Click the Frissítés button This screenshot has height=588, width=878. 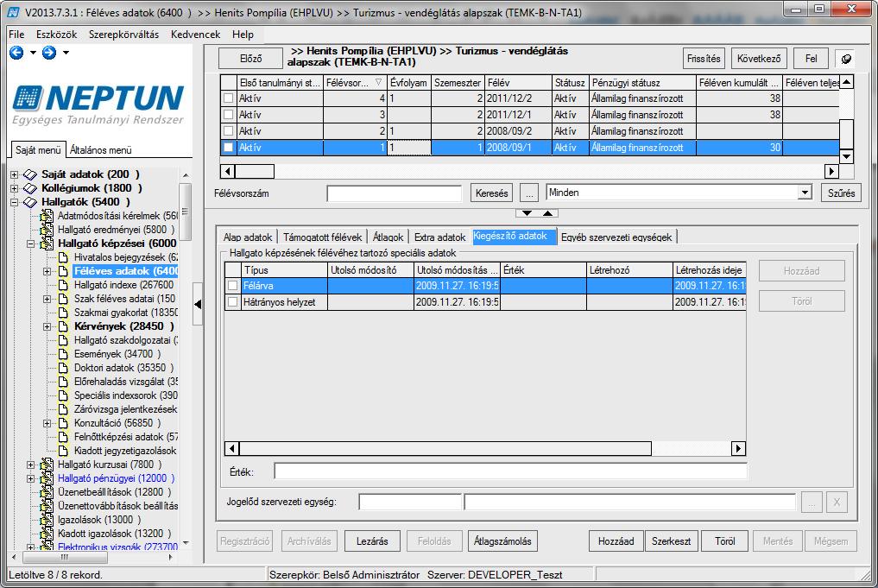tap(704, 58)
